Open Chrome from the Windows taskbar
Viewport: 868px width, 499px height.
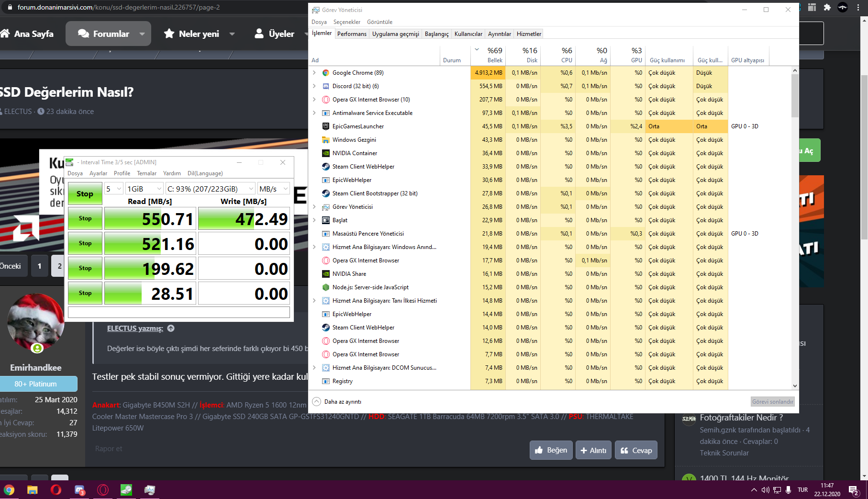[9, 490]
